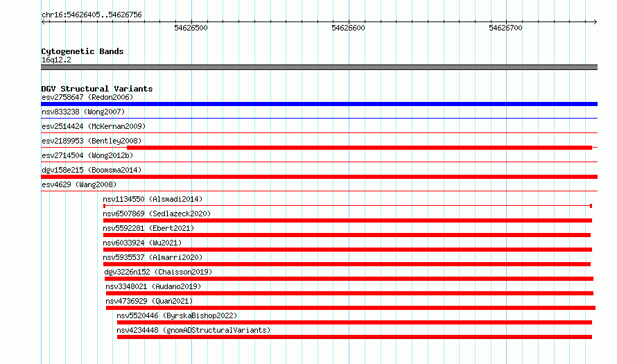Click the 54626500 ruler position label
Image resolution: width=617 pixels, height=364 pixels.
[191, 28]
